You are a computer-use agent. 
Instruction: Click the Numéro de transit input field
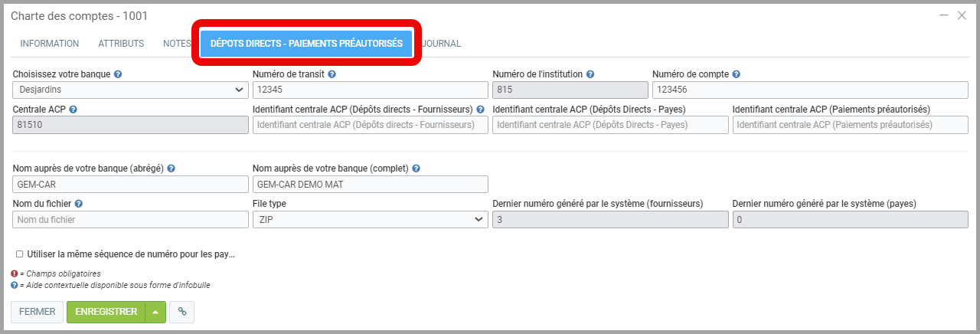pos(370,90)
